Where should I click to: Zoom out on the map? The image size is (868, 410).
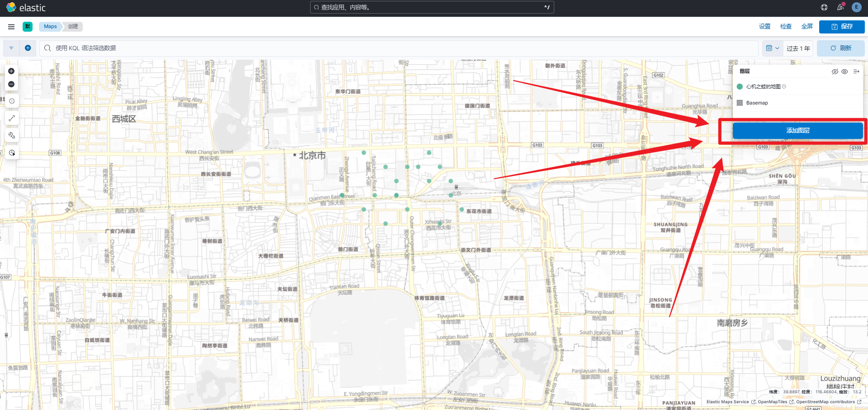pyautogui.click(x=11, y=84)
